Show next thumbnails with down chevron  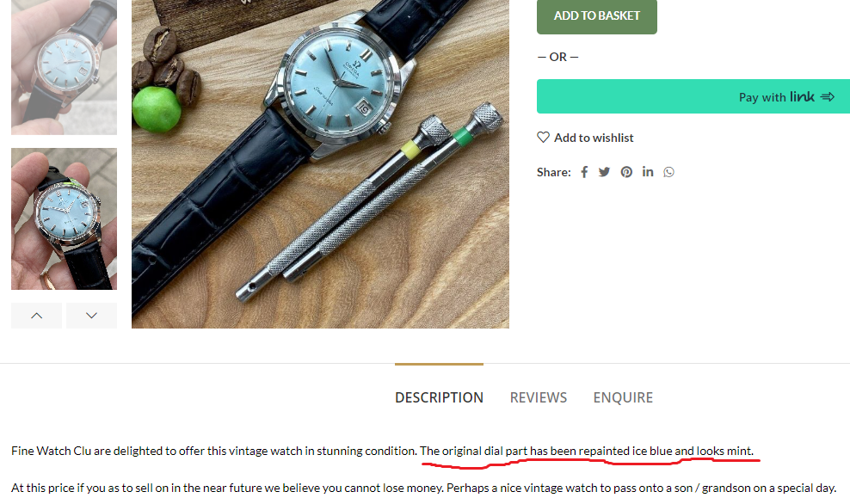pyautogui.click(x=91, y=316)
